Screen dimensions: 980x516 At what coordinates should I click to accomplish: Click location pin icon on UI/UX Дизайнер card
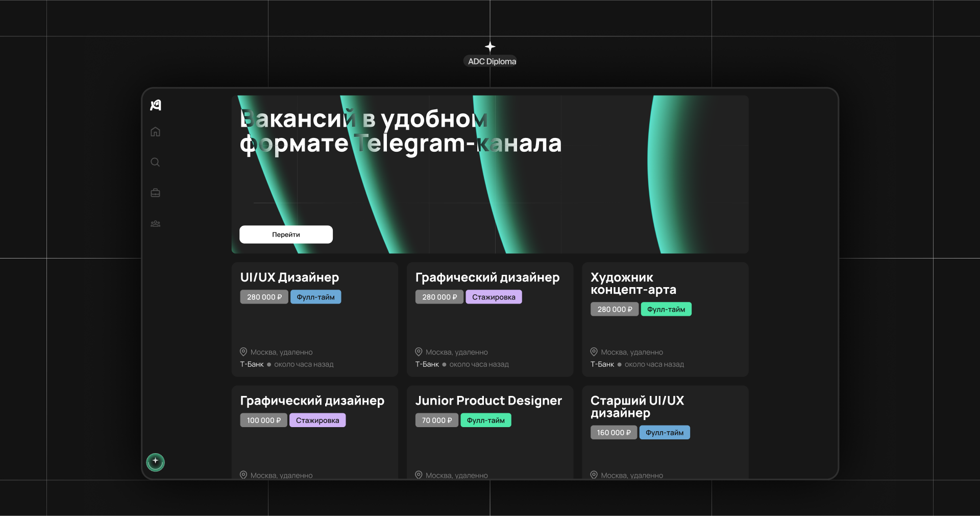click(243, 352)
